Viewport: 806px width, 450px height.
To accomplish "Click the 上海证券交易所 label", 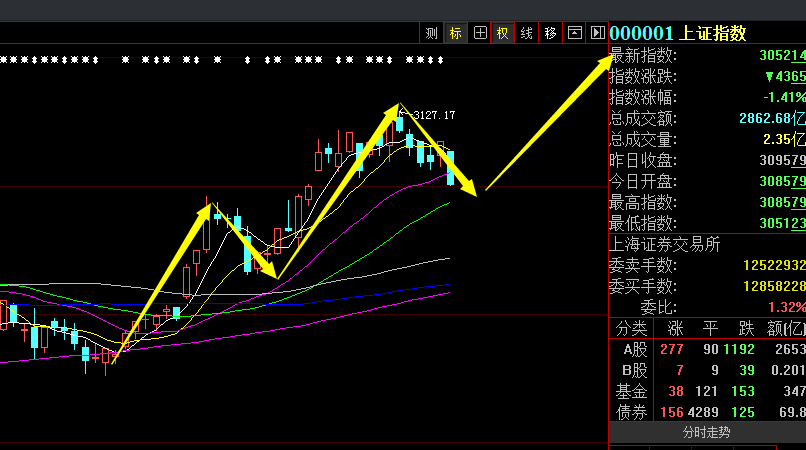I will tap(665, 244).
